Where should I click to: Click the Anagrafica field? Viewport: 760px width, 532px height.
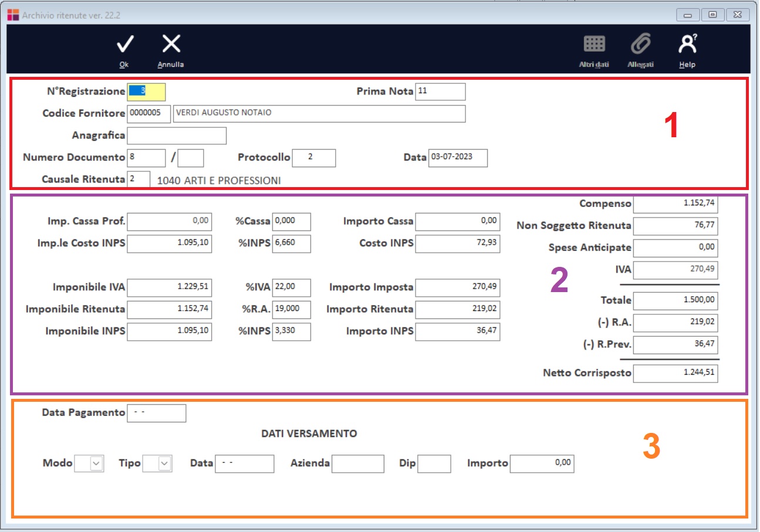177,135
